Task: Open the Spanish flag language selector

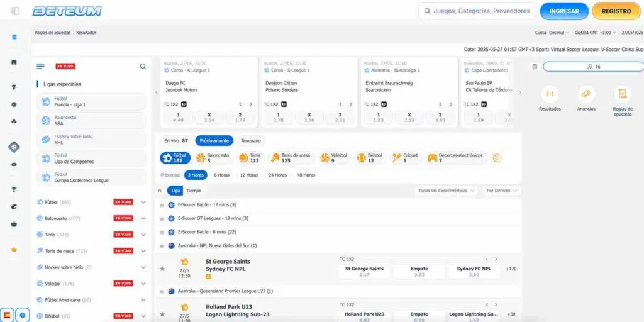Action: point(8,316)
